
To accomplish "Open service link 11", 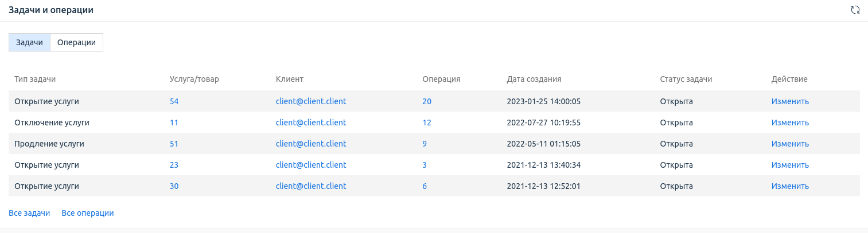I will point(174,123).
